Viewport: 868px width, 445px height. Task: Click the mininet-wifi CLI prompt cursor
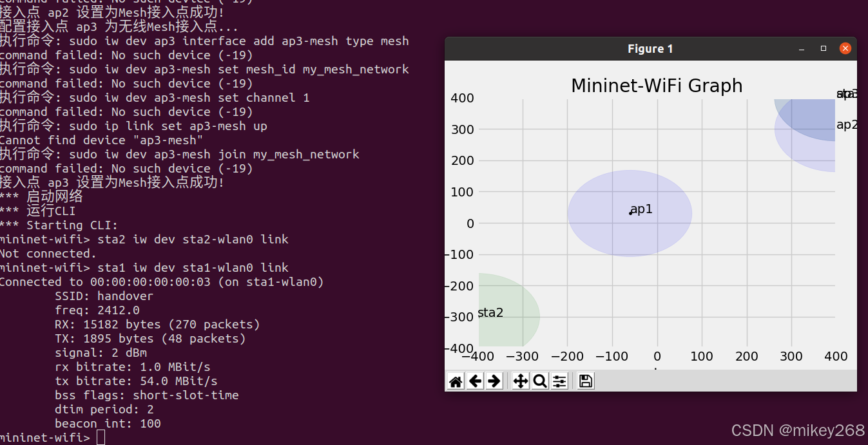point(101,437)
